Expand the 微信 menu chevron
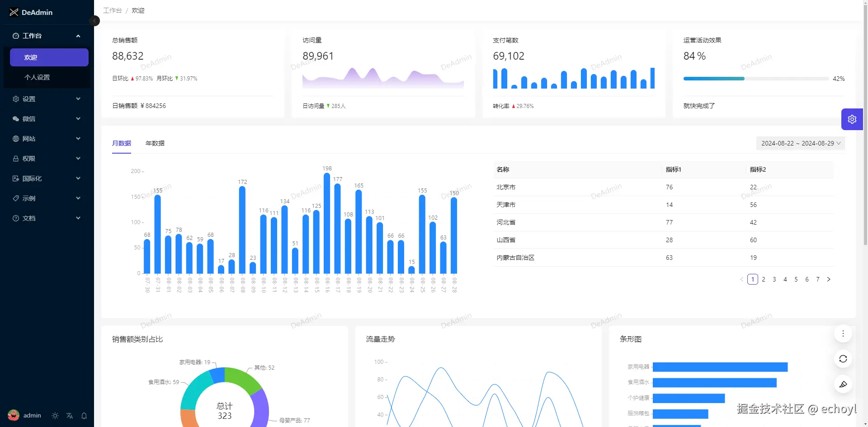Viewport: 868px width, 427px height. tap(78, 119)
